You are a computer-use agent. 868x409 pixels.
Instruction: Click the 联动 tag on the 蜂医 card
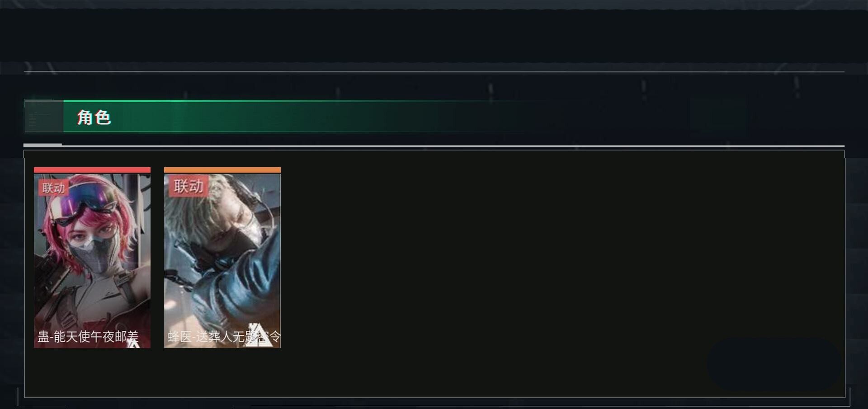[188, 186]
